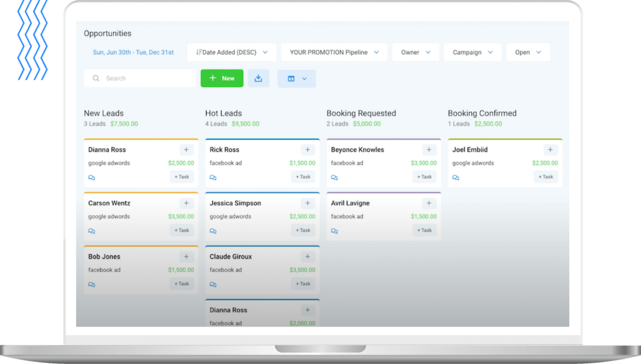Expand the Owner filter dropdown

coord(416,52)
